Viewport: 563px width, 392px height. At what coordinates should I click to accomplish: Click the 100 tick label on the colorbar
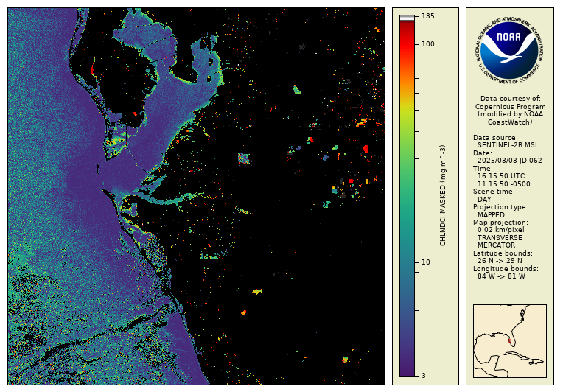tap(427, 44)
